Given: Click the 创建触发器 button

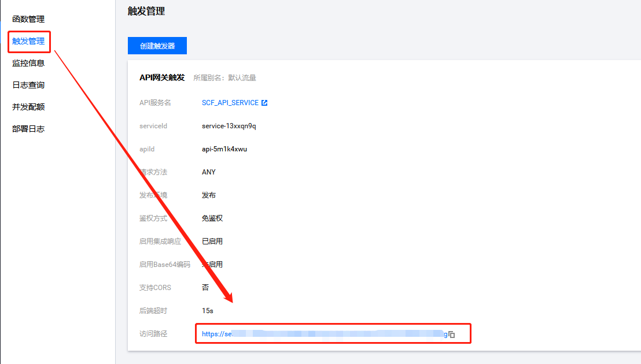Looking at the screenshot, I should (157, 46).
